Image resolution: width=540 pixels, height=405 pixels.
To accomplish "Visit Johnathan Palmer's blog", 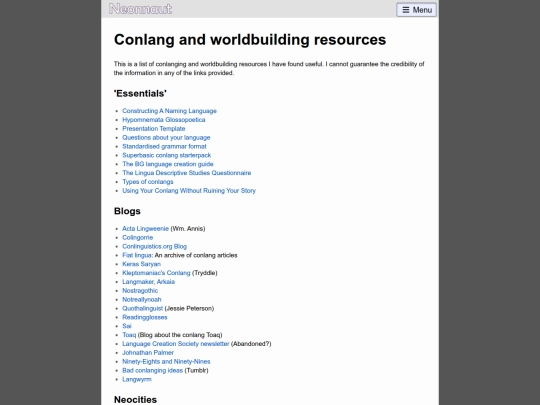I will pos(148,353).
